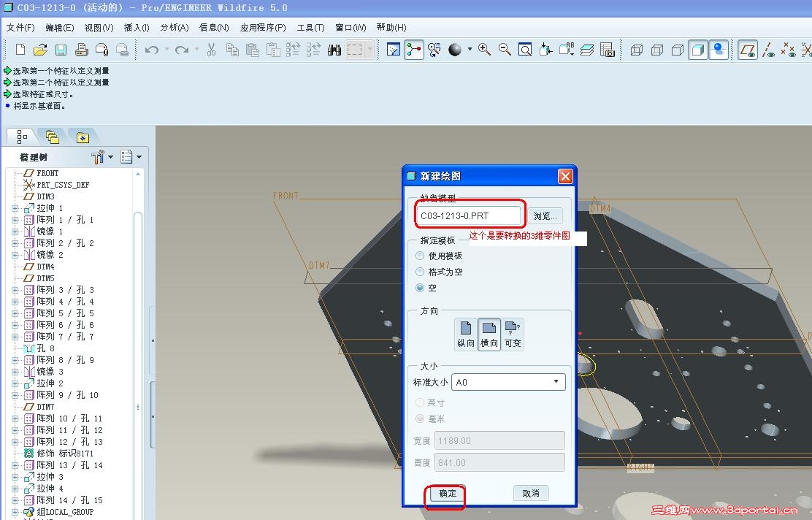This screenshot has width=812, height=520.
Task: Switch to No Hidden display
Action: tap(678, 50)
